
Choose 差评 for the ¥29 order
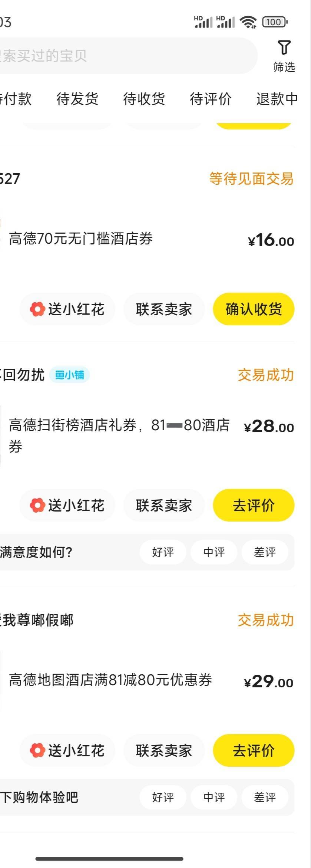[x=265, y=797]
